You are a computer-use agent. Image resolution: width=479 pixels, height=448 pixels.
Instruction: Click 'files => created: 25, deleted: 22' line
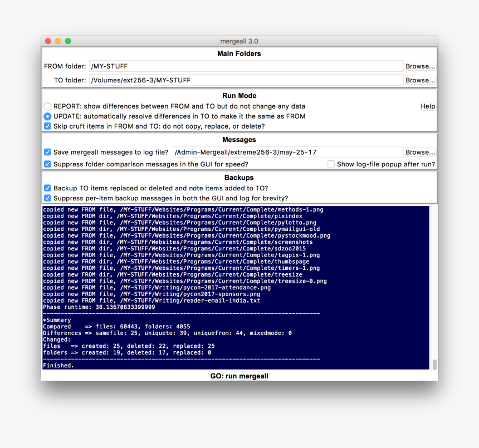point(129,346)
